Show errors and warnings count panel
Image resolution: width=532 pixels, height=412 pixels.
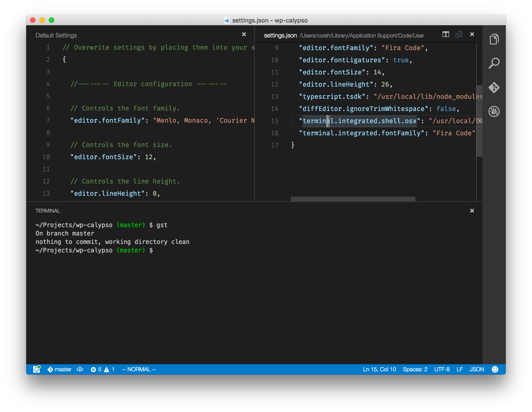point(102,369)
